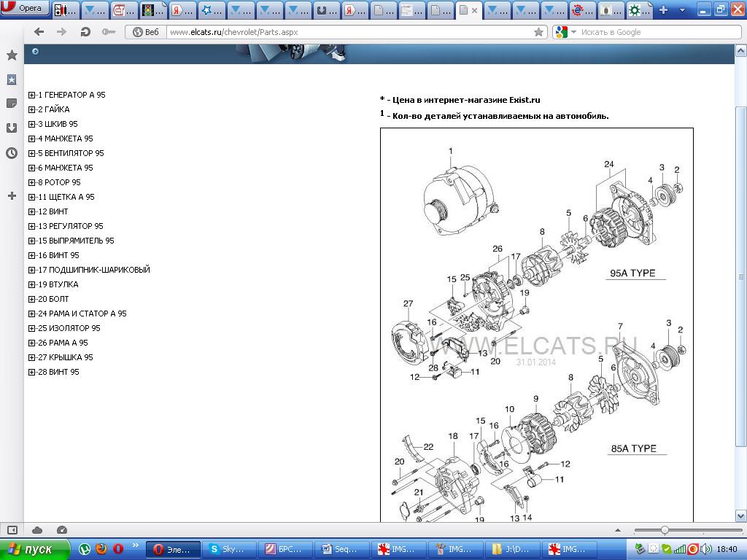Reload the current page
This screenshot has width=747, height=560.
pyautogui.click(x=85, y=32)
